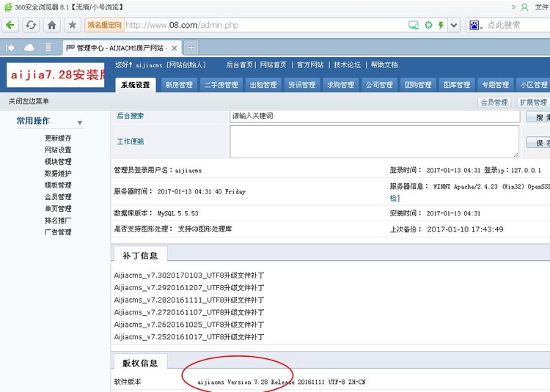Switch to 新房管理 tab
The width and height of the screenshot is (550, 392).
click(179, 85)
